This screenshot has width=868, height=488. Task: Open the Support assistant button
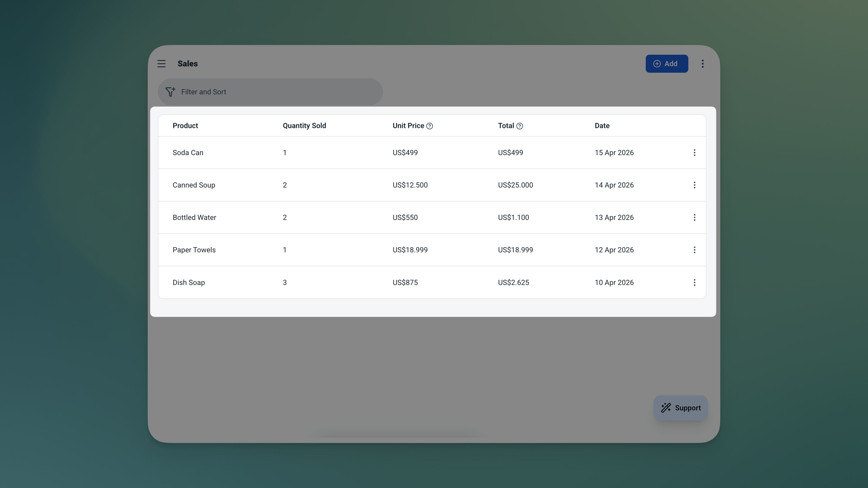pyautogui.click(x=681, y=408)
